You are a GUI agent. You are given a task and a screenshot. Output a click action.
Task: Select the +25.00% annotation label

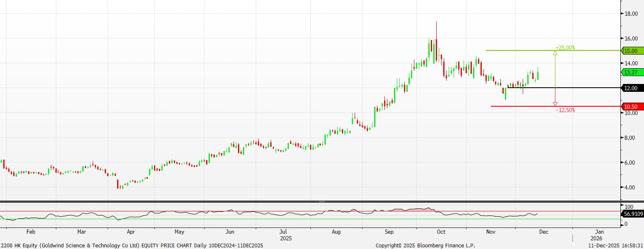(565, 48)
